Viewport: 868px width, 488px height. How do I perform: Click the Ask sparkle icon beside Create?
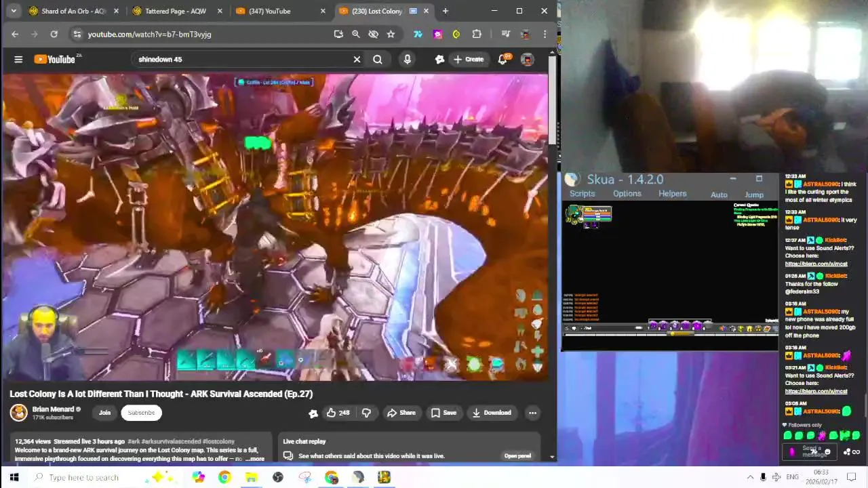439,60
